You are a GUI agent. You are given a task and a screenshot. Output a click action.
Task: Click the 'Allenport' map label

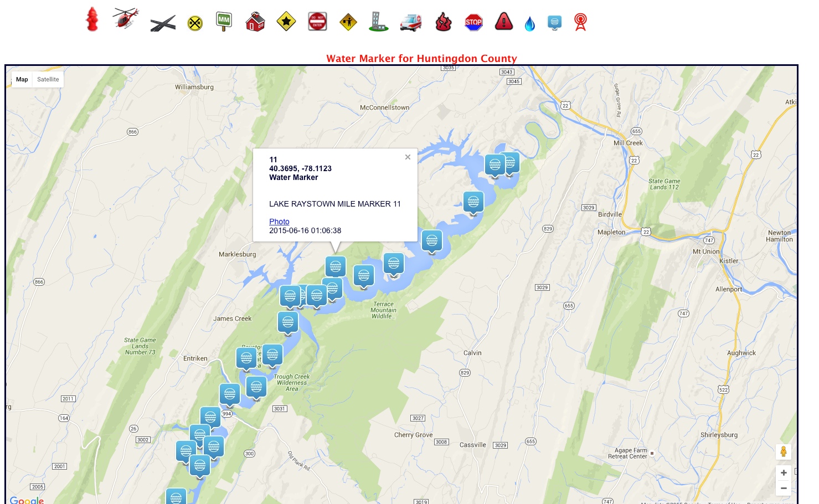728,289
